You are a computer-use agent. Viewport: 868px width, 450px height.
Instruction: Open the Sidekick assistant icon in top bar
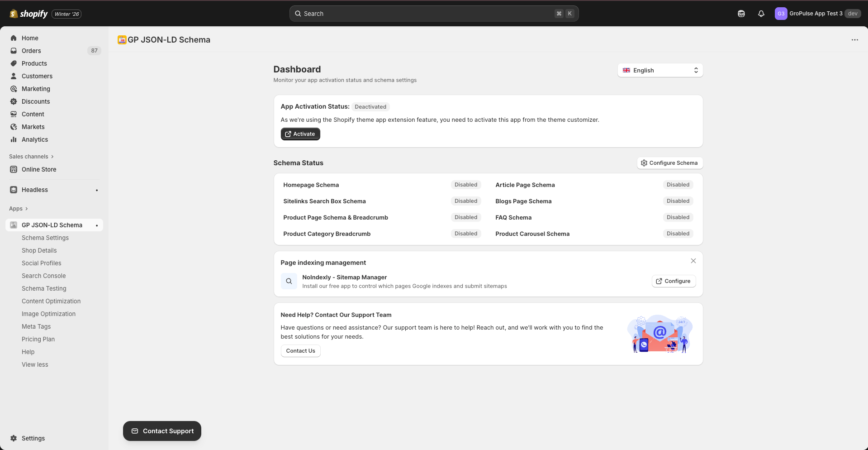[741, 14]
